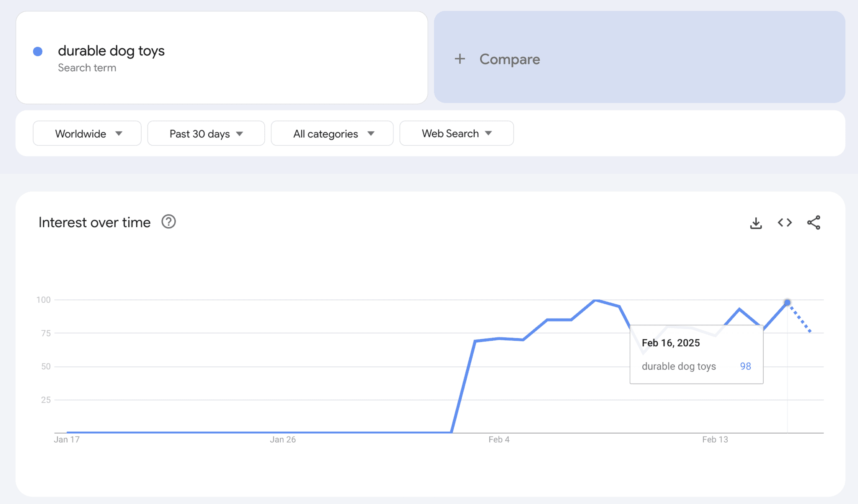Click the Interest over time heading
858x504 pixels.
click(94, 222)
